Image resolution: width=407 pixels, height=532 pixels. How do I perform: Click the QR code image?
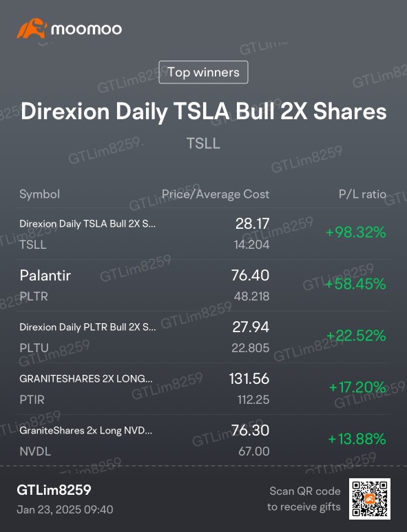coord(370,499)
